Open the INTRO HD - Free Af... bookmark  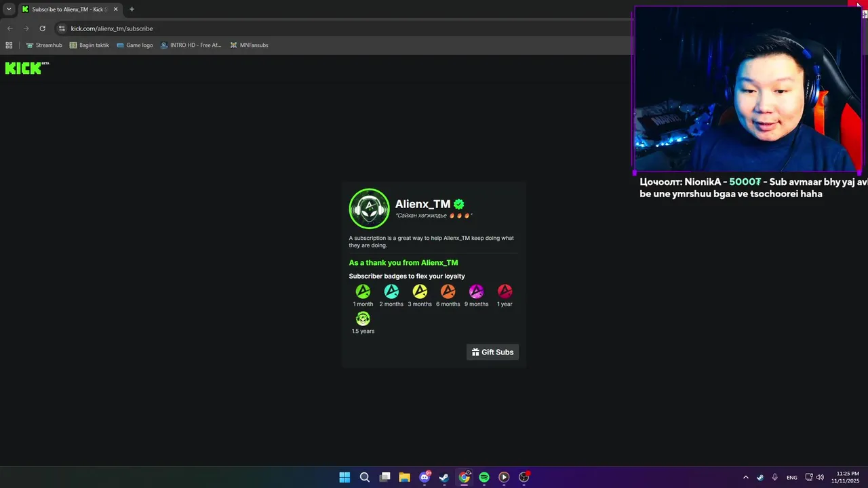[191, 45]
